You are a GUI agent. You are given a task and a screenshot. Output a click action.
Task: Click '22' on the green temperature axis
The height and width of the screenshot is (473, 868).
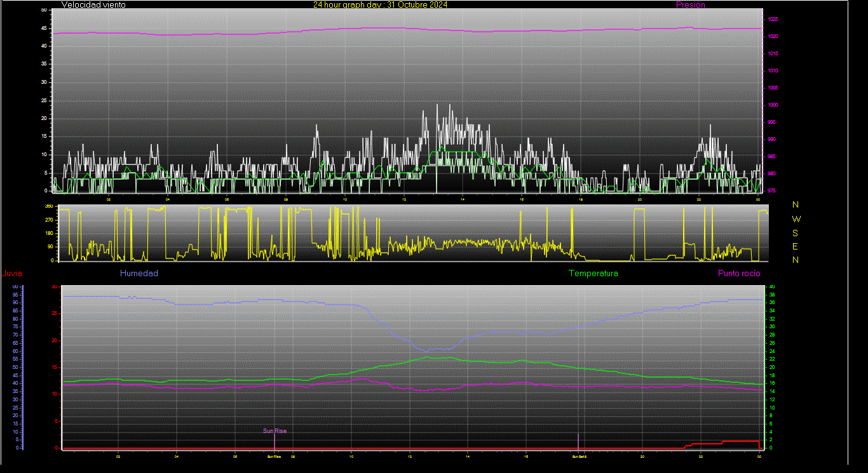pos(772,359)
